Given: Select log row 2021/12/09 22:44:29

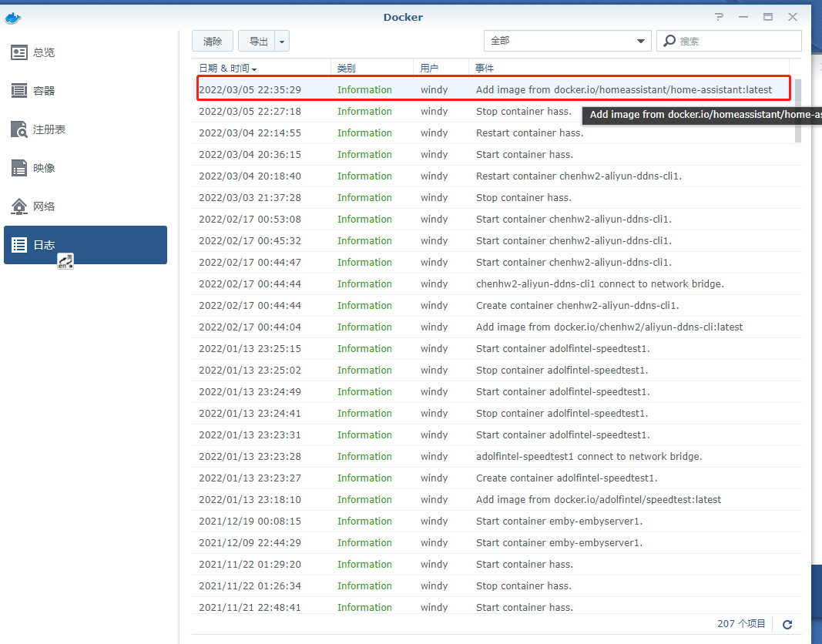Looking at the screenshot, I should (496, 542).
